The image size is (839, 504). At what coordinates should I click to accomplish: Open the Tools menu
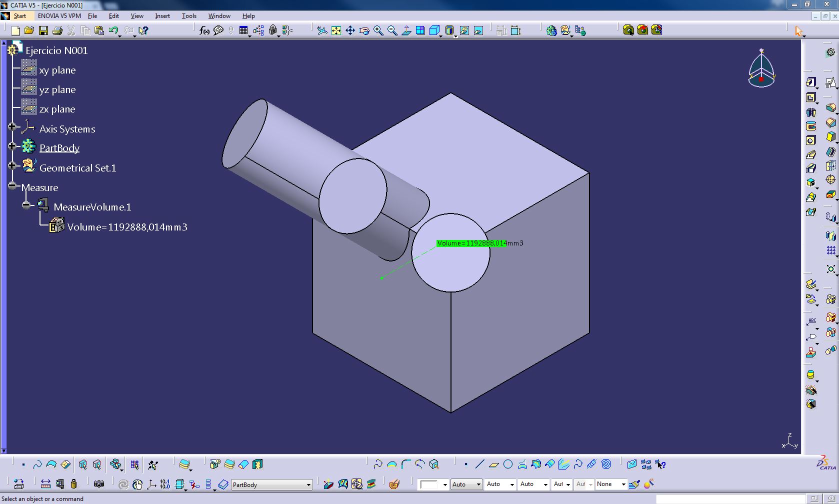coord(189,16)
